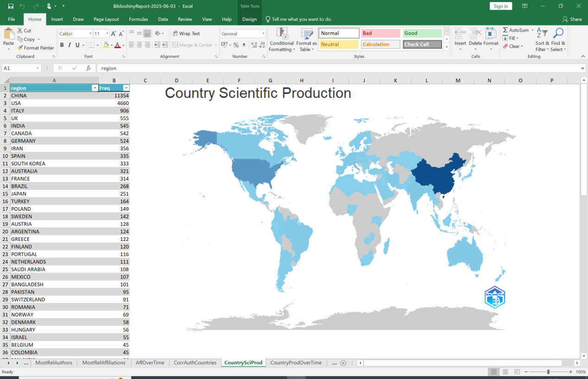Click the Sign in button
588x379 pixels.
(501, 6)
